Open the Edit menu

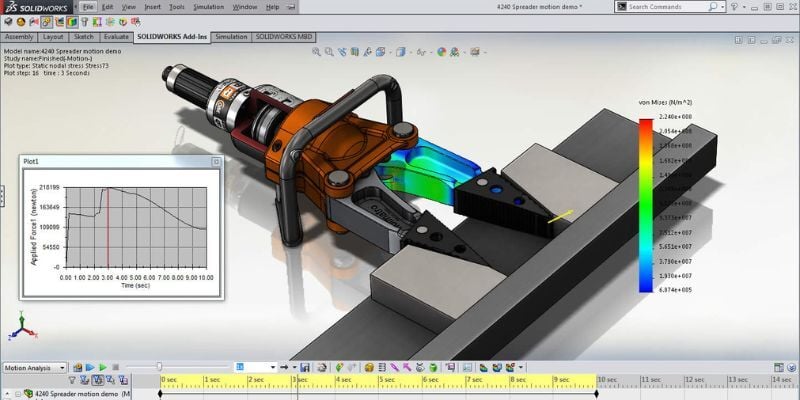tap(107, 7)
